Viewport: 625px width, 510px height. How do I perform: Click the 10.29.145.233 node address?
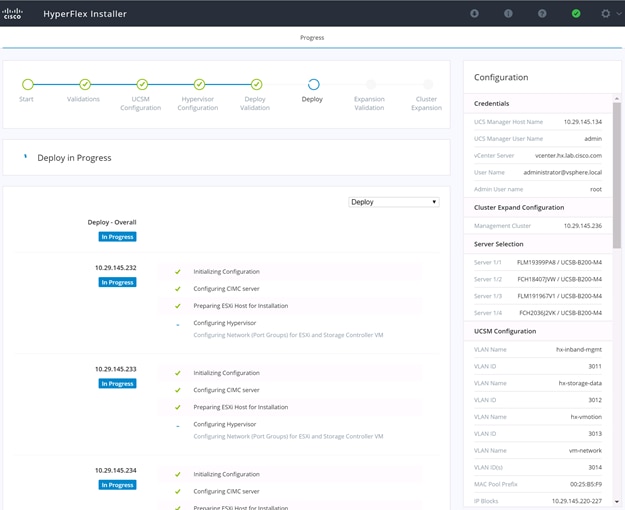tap(116, 369)
